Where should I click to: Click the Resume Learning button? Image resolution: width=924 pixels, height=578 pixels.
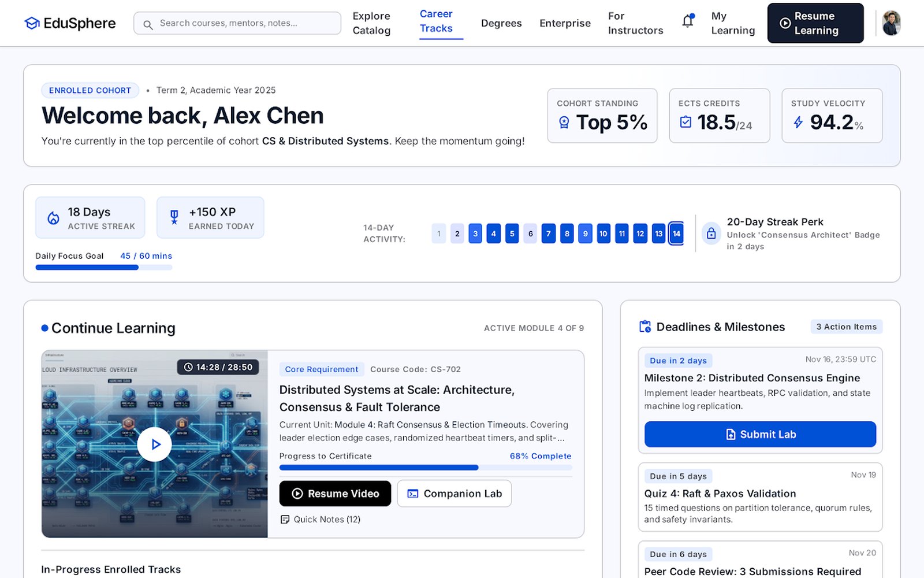point(815,23)
